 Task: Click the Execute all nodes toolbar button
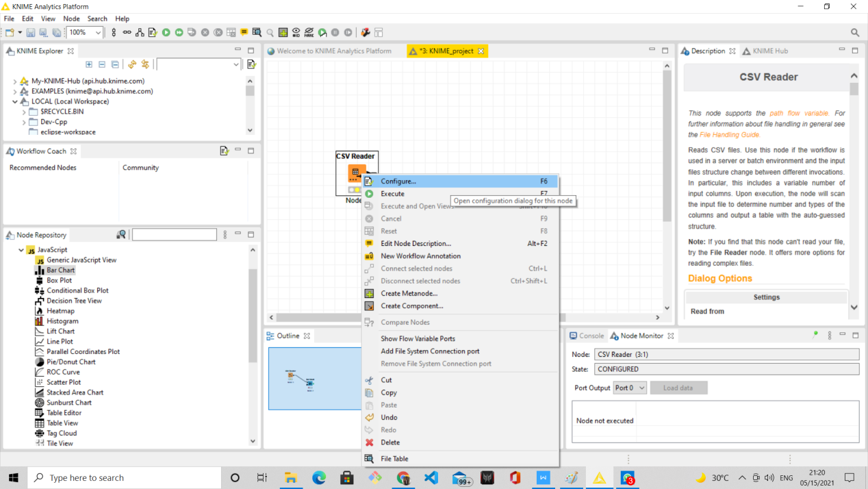(179, 32)
